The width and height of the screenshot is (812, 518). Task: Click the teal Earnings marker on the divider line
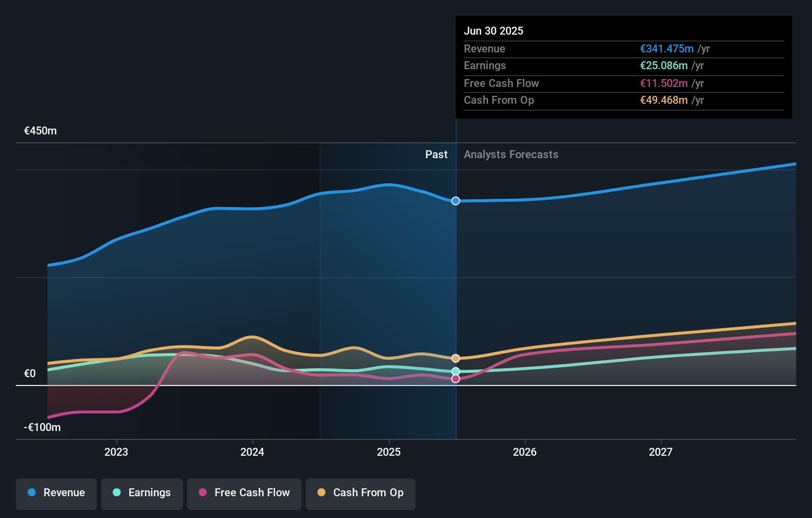455,371
